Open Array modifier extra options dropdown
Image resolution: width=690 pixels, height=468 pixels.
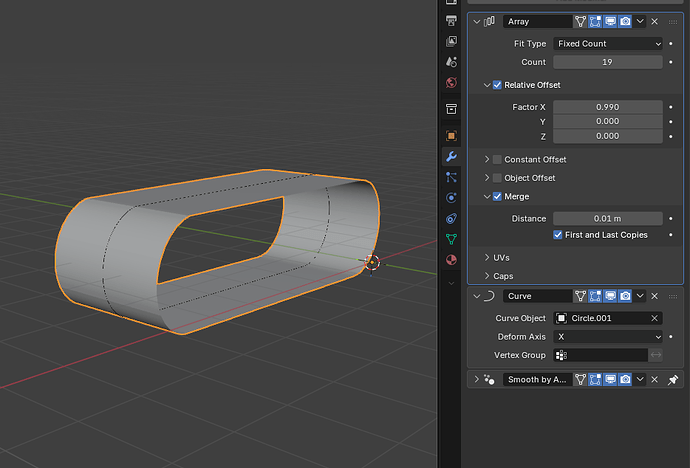pos(640,21)
